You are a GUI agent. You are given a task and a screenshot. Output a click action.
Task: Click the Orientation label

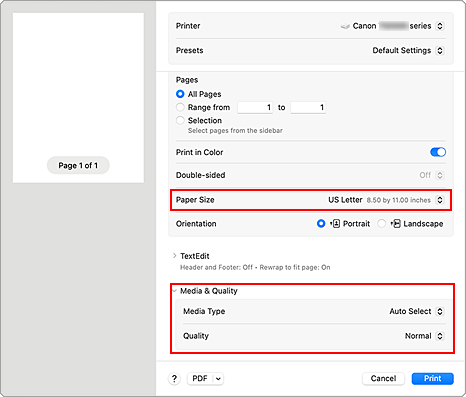pyautogui.click(x=196, y=224)
